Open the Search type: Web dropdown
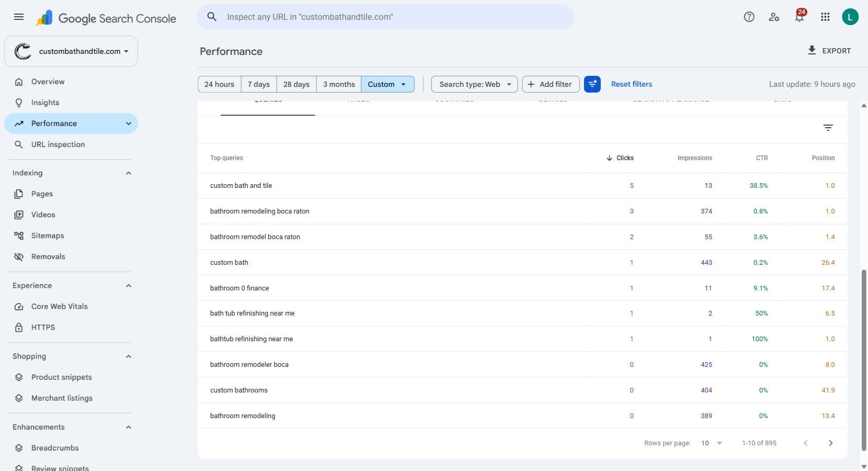 475,84
